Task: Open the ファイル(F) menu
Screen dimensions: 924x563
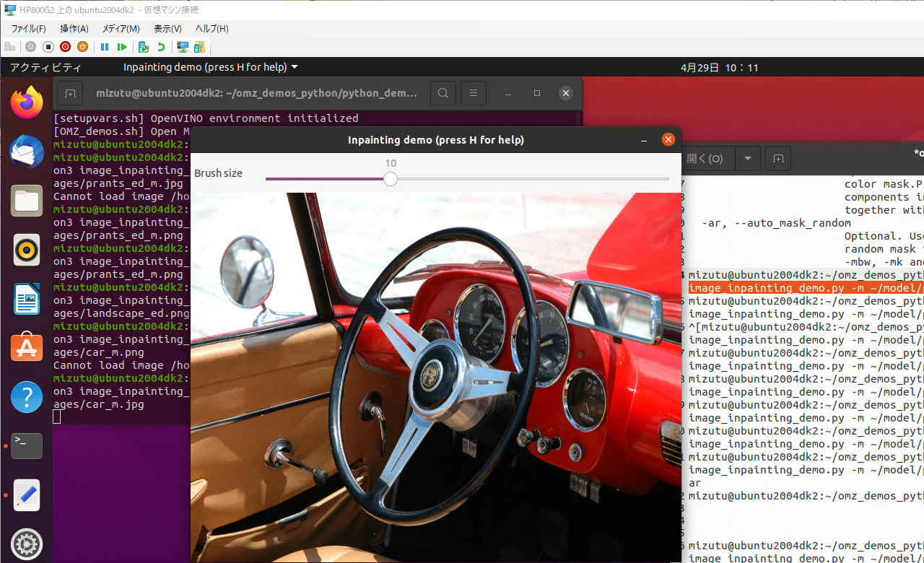Action: (x=28, y=29)
